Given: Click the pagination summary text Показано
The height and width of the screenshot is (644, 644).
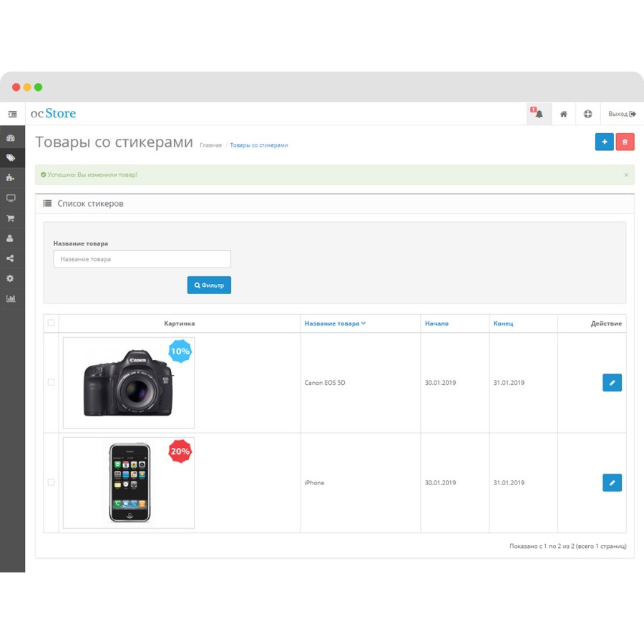Looking at the screenshot, I should point(568,546).
